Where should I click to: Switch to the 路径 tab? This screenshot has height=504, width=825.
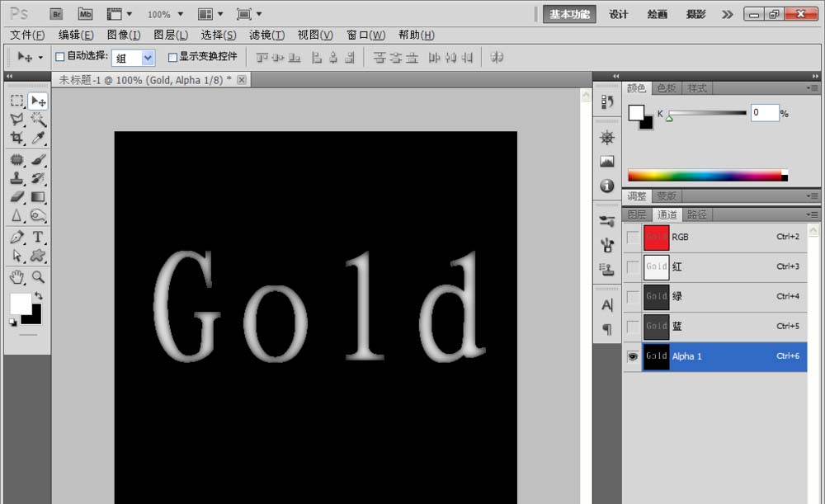[696, 214]
